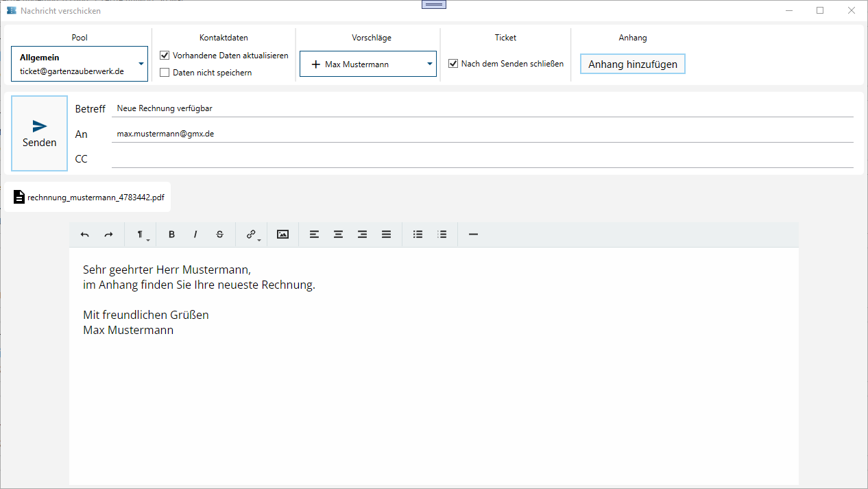868x489 pixels.
Task: Toggle italic text formatting
Action: (x=195, y=235)
